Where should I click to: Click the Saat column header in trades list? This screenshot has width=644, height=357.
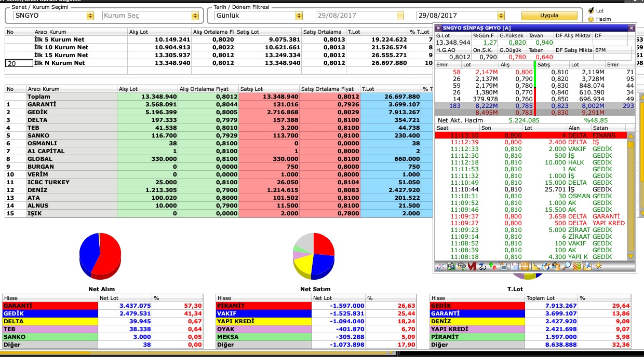click(457, 127)
